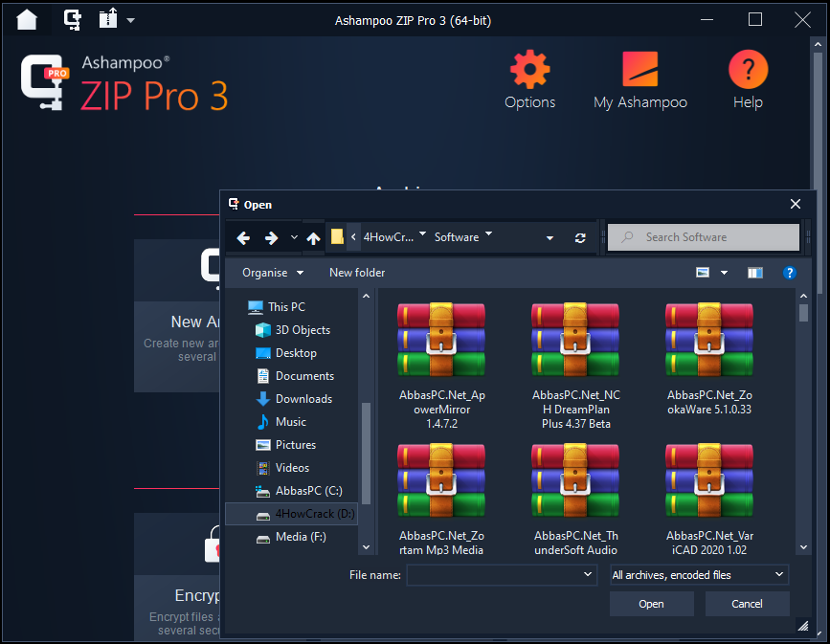830x644 pixels.
Task: Select AbbasPC.Net_Zortam Mp3 Media archive
Action: pyautogui.click(x=441, y=499)
